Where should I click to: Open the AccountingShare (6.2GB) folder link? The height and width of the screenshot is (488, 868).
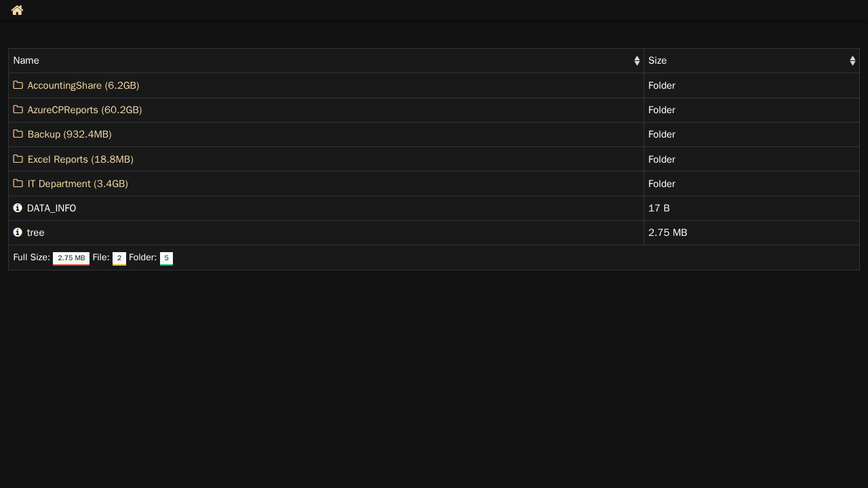click(x=83, y=85)
